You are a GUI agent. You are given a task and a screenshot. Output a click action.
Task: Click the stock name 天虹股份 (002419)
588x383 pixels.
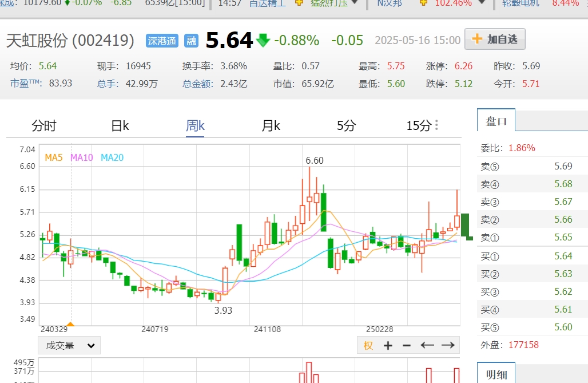pyautogui.click(x=70, y=41)
